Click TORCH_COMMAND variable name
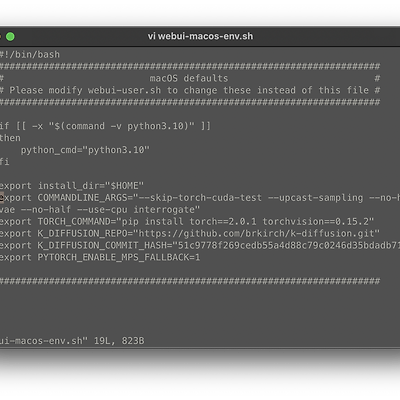The image size is (400, 400). (x=77, y=221)
